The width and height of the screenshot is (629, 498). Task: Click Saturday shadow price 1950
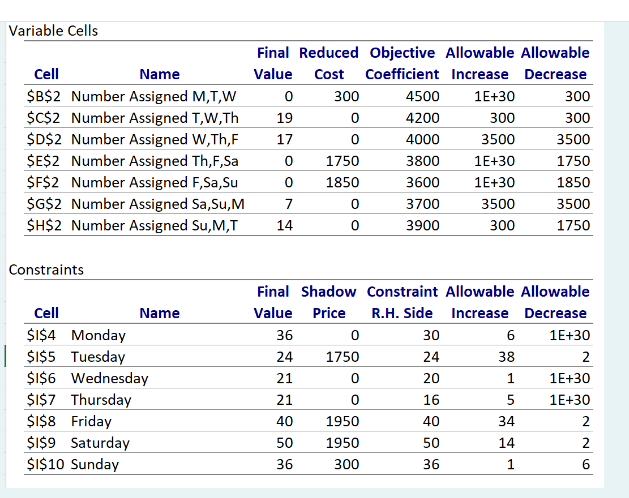(x=342, y=443)
